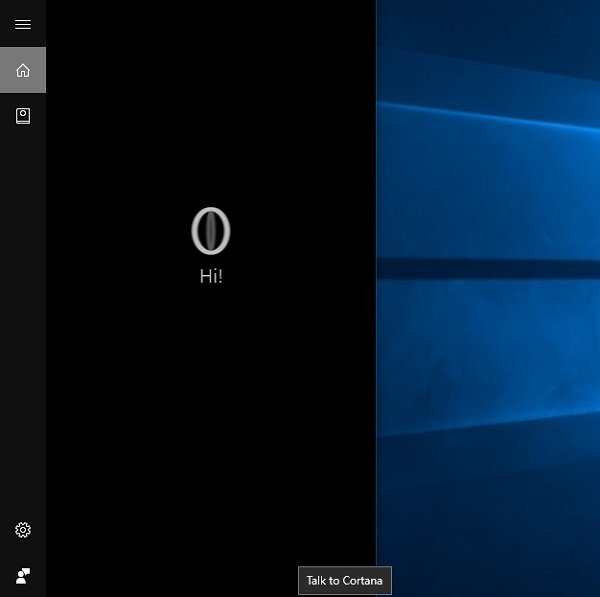
Task: Open the Cortana Notebook icon
Action: click(23, 116)
